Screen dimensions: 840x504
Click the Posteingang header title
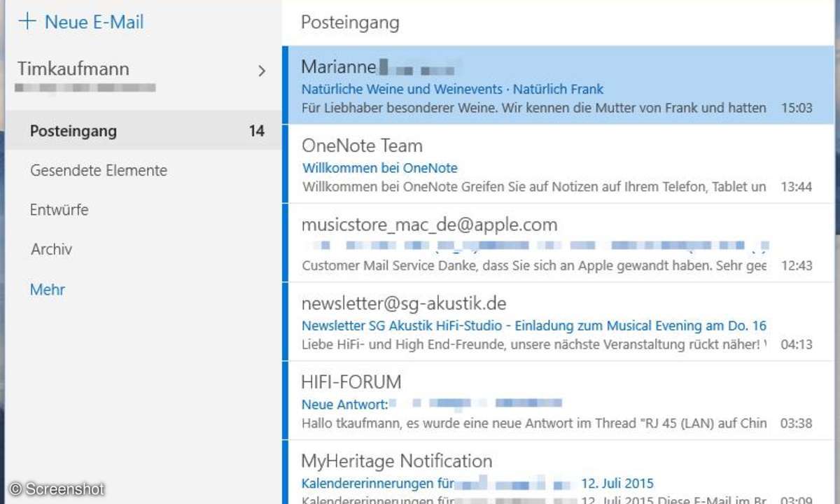point(350,22)
